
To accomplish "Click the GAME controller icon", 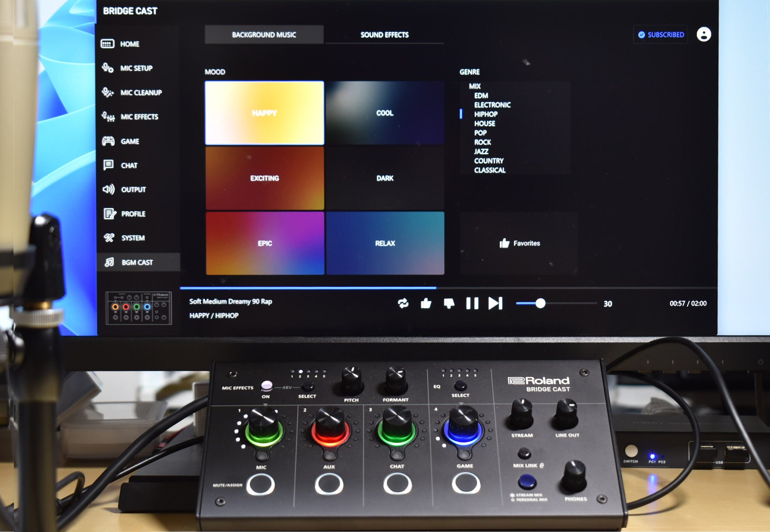I will pos(108,141).
